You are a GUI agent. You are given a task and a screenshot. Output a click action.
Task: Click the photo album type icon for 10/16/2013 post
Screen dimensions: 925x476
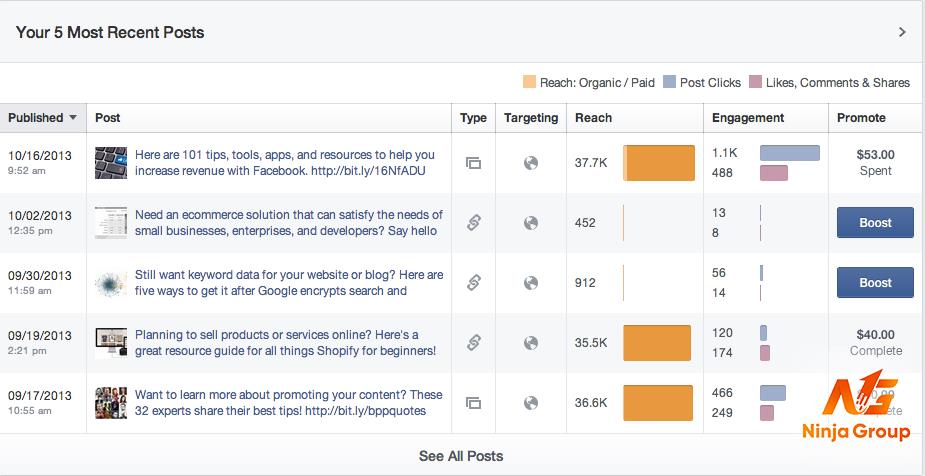pos(473,163)
